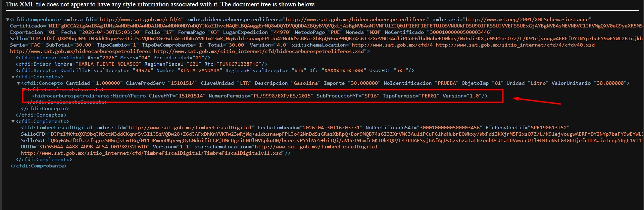The image size is (644, 210).
Task: Click emisor name "KARLA FUENTE NOLASCO"
Action: point(108,64)
